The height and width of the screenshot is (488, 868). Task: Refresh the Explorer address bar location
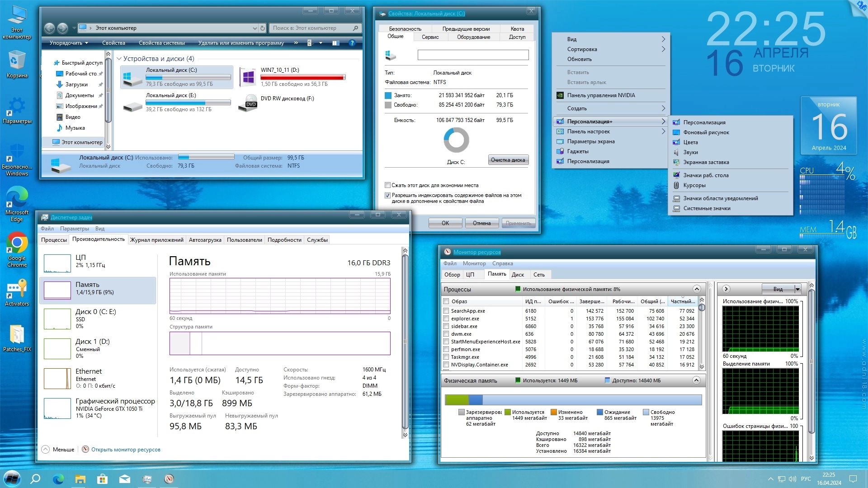262,28
